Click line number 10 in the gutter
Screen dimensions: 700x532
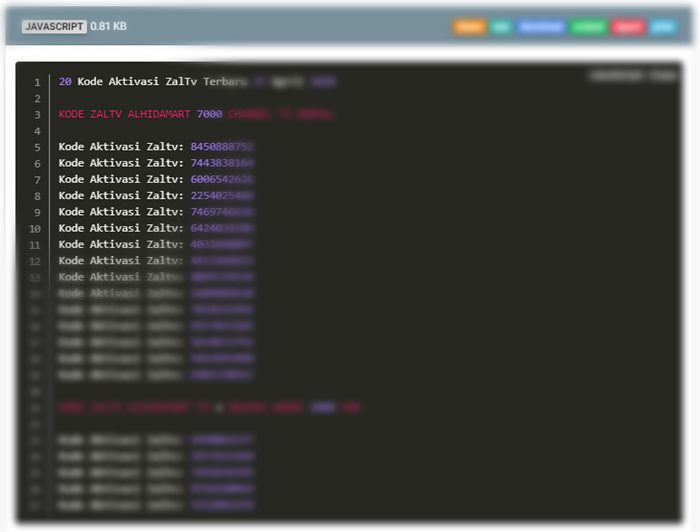pyautogui.click(x=35, y=229)
